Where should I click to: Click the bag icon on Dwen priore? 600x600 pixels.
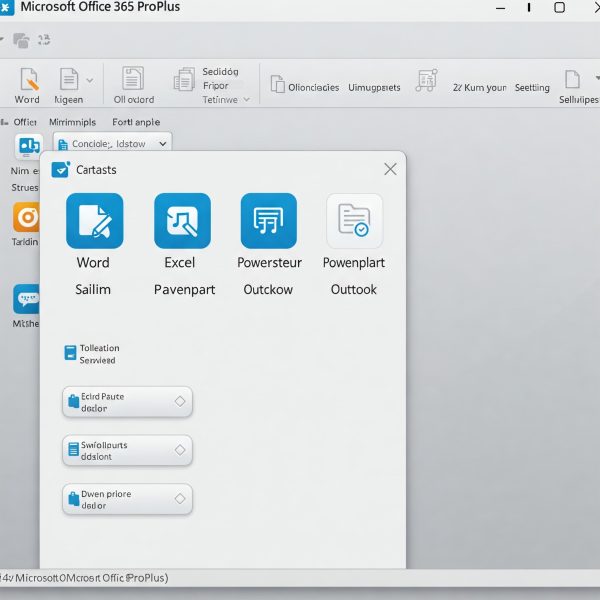[73, 499]
